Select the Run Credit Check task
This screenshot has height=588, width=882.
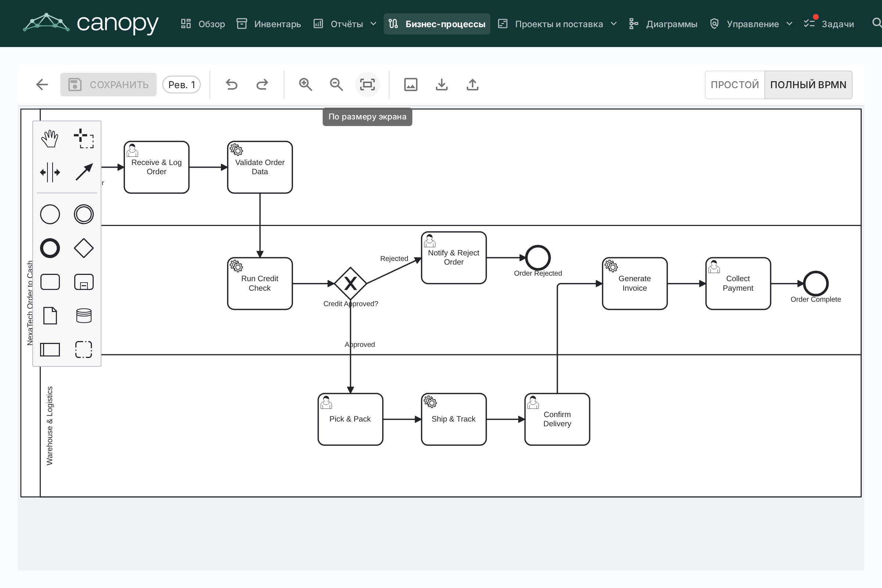click(x=260, y=283)
